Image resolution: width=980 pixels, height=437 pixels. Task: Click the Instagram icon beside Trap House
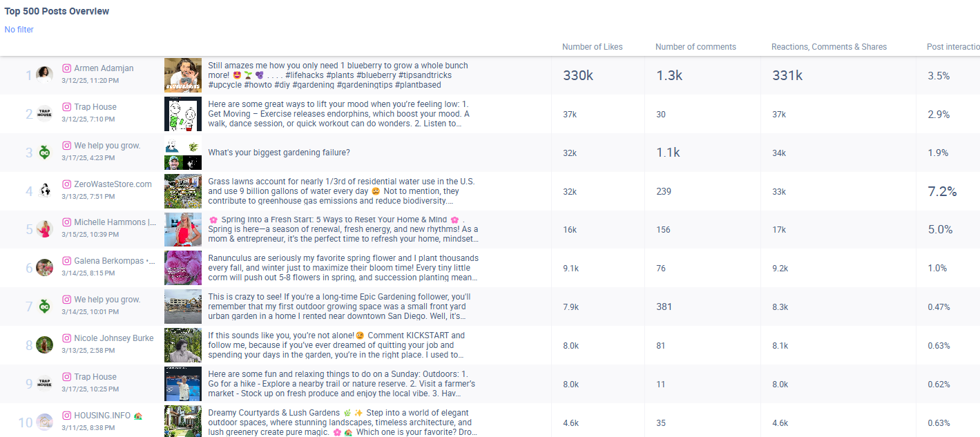click(66, 106)
